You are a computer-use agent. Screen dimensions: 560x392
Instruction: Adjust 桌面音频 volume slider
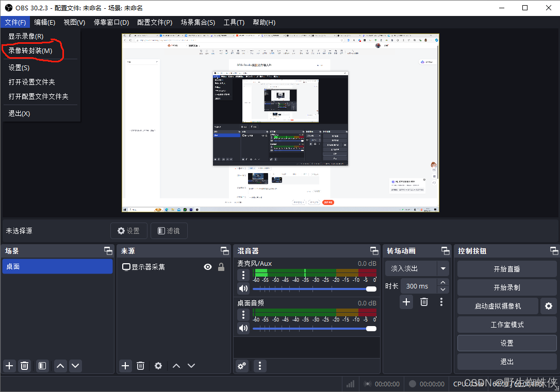314,329
